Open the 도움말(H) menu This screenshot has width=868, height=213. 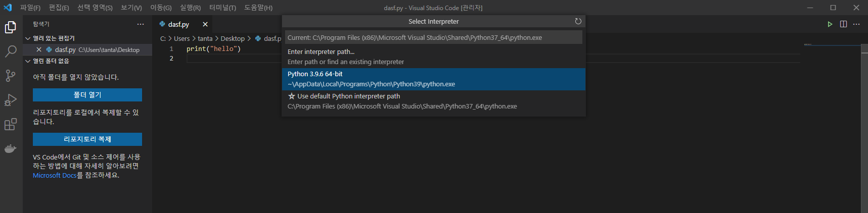click(258, 8)
